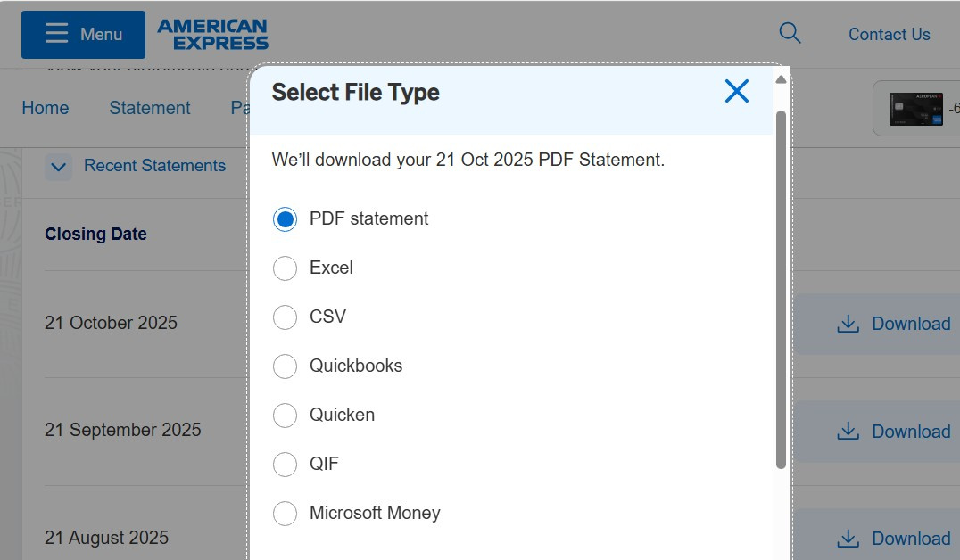The height and width of the screenshot is (560, 960).
Task: Select the Microsoft Money option
Action: point(285,514)
